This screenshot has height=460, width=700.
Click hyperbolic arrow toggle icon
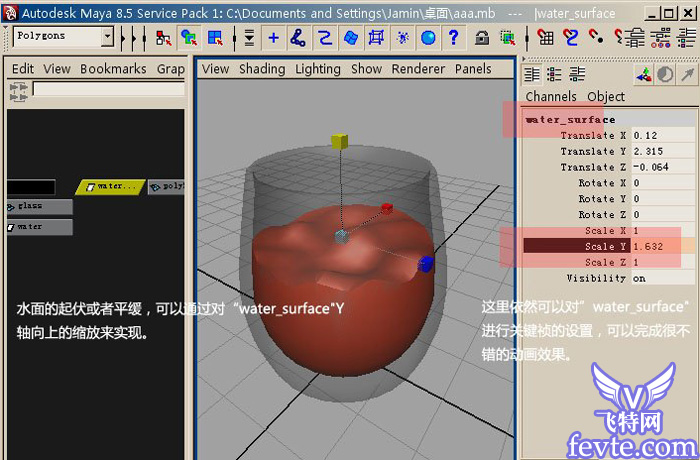point(688,74)
